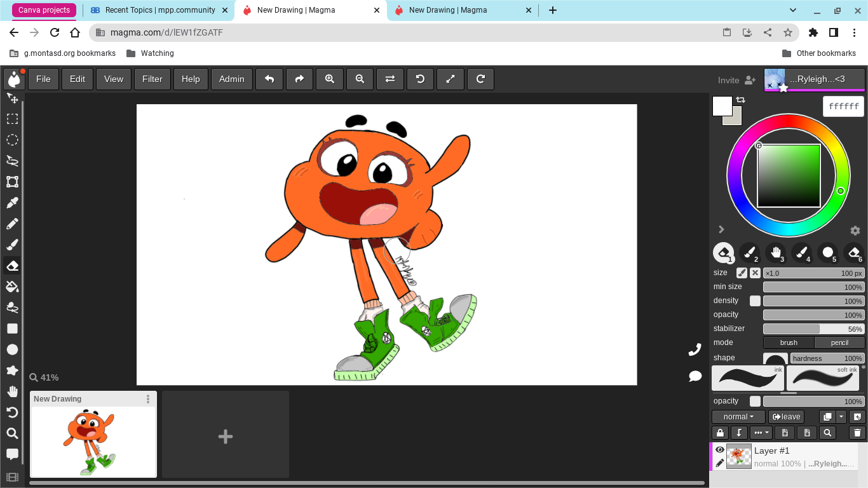Viewport: 868px width, 488px height.
Task: Click the leave layer button
Action: click(x=787, y=417)
